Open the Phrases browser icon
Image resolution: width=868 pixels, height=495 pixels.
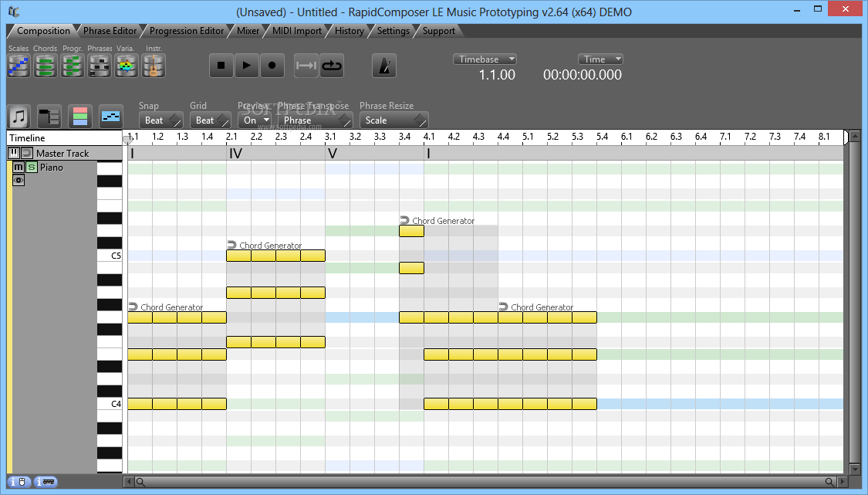pos(100,66)
